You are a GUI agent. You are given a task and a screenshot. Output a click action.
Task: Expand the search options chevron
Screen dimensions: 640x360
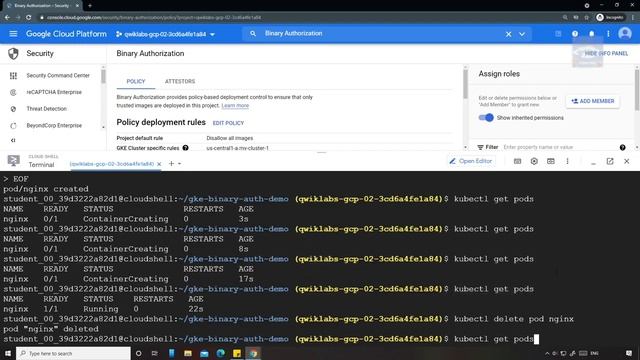coord(522,34)
